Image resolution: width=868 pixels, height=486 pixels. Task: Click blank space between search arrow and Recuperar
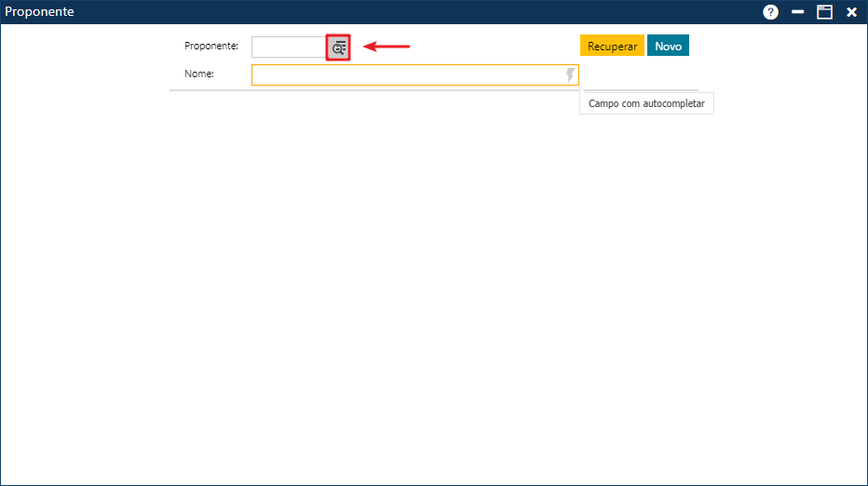494,47
